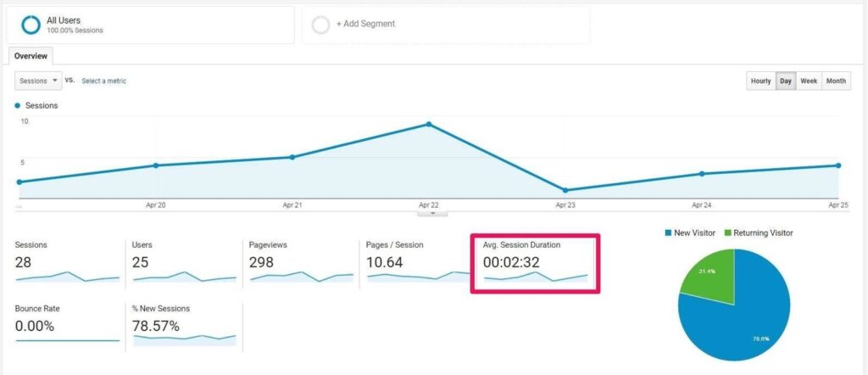Open the Sessions metric dropdown
Image resolution: width=868 pixels, height=375 pixels.
pyautogui.click(x=38, y=81)
